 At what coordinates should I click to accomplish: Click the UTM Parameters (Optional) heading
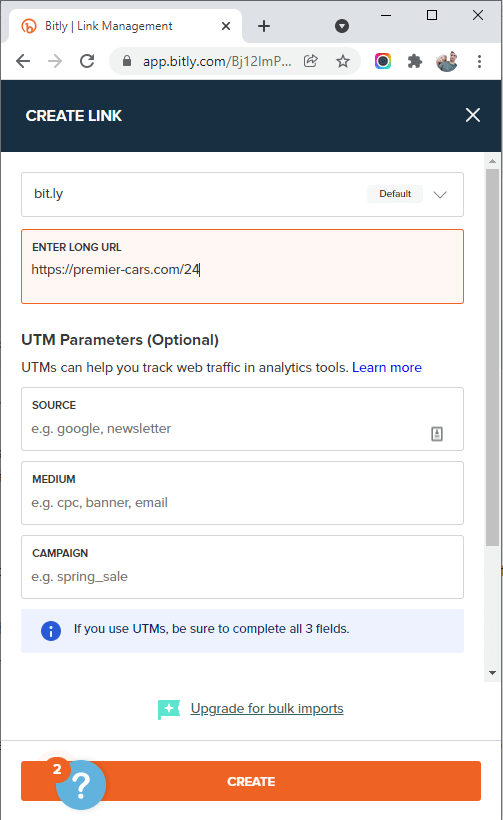pos(120,340)
